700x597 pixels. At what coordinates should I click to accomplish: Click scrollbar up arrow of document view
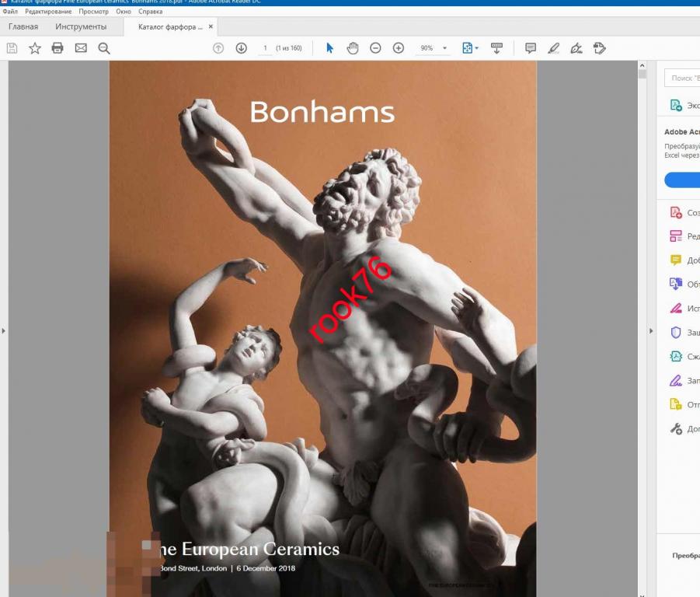tap(643, 65)
